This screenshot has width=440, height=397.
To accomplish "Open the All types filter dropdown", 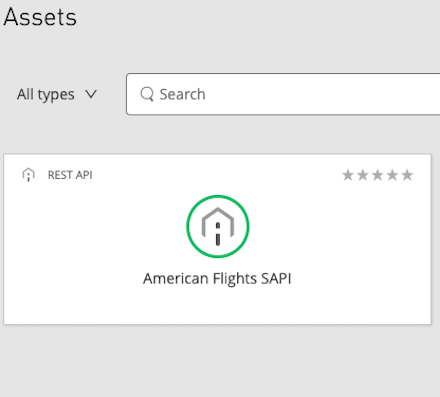I will [x=57, y=94].
